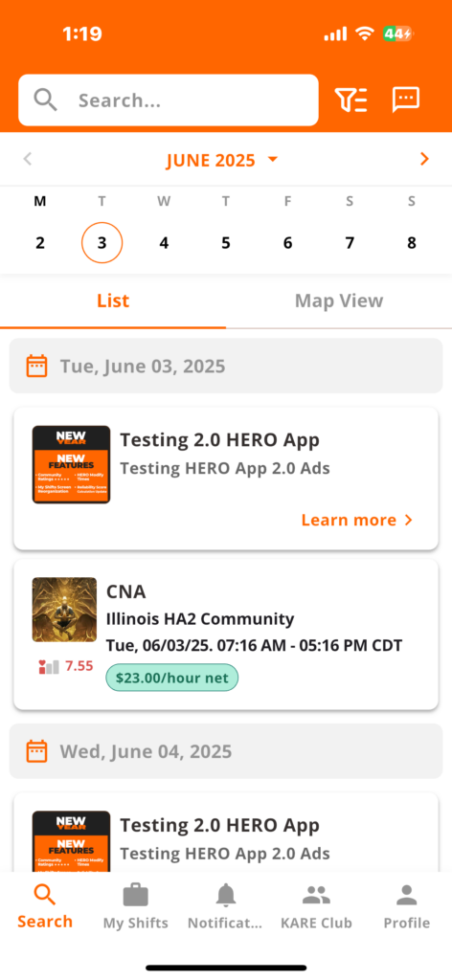Go to previous week using left chevron
This screenshot has width=452, height=980.
(x=27, y=159)
